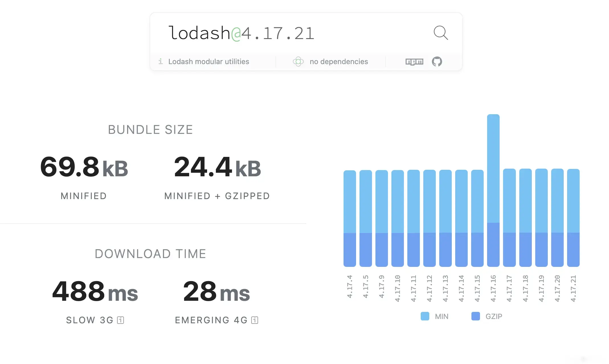The width and height of the screenshot is (609, 364).
Task: Click the 28 ms download time
Action: pyautogui.click(x=216, y=291)
